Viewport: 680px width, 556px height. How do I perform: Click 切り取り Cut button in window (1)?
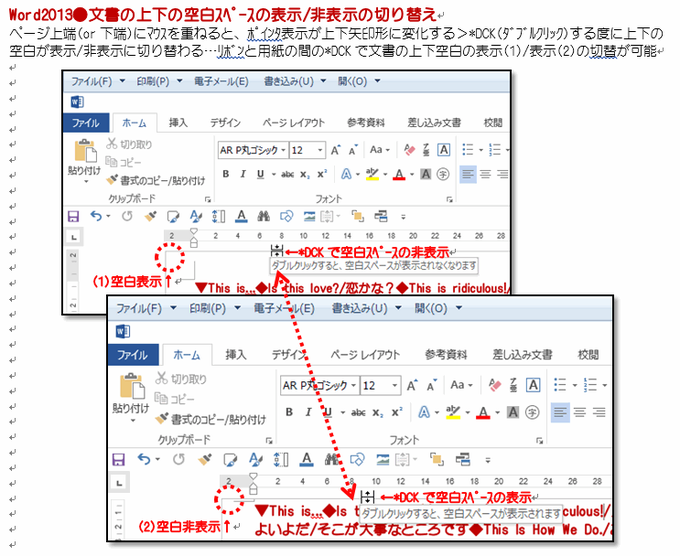[x=129, y=144]
